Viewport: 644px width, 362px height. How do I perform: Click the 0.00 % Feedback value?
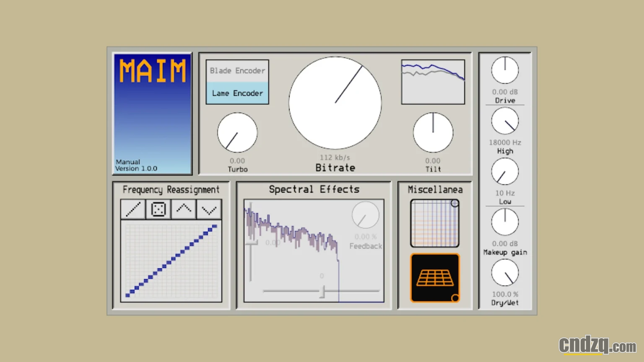pos(366,237)
